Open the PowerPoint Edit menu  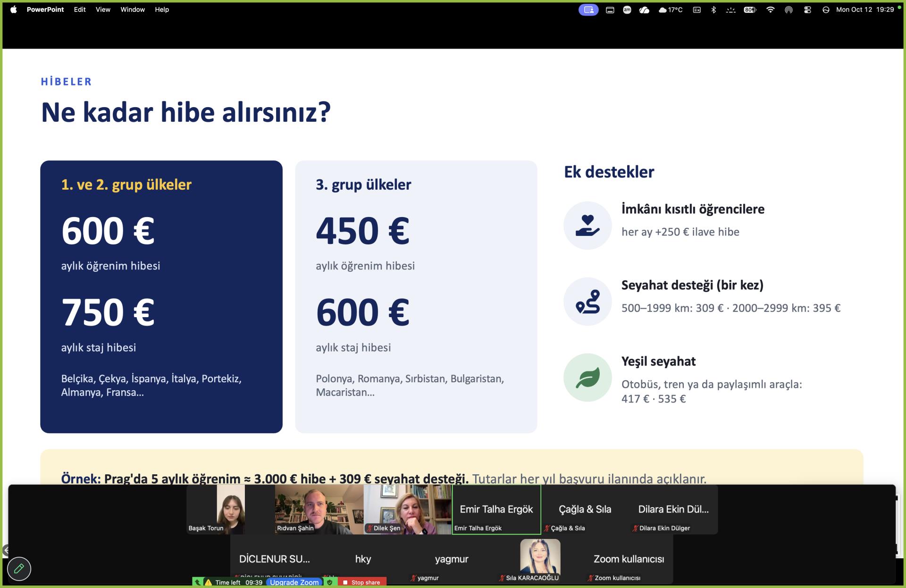pos(80,9)
